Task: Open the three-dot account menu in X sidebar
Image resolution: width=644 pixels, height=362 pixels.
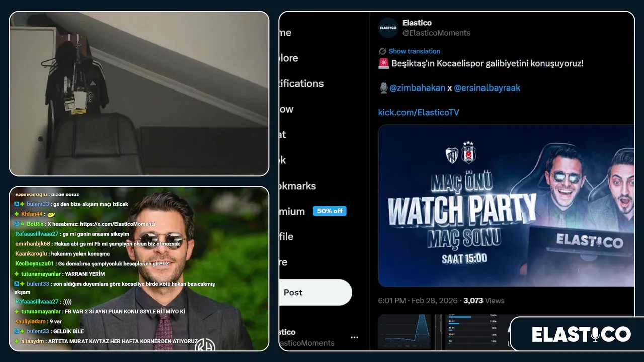Action: click(x=354, y=337)
